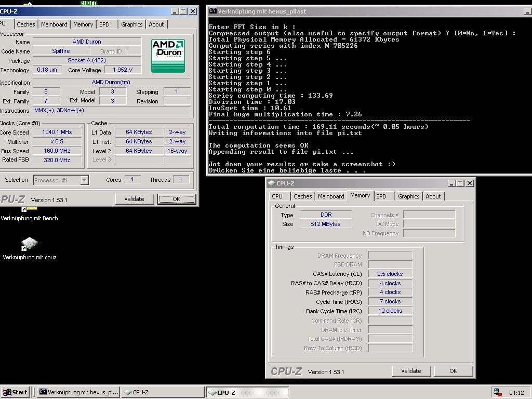Click the CAS# Latency value 2.5 clocks
Viewport: 532px width, 399px height.
pyautogui.click(x=390, y=274)
